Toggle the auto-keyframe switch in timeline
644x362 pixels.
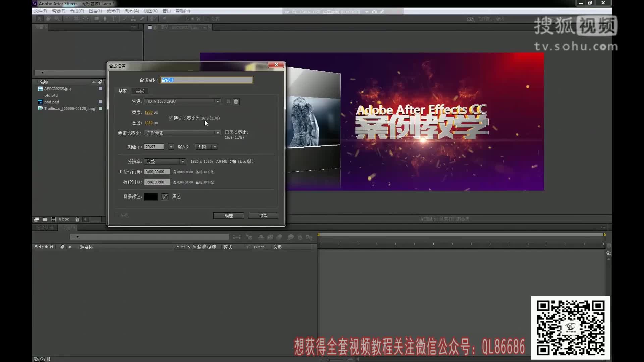click(x=300, y=237)
